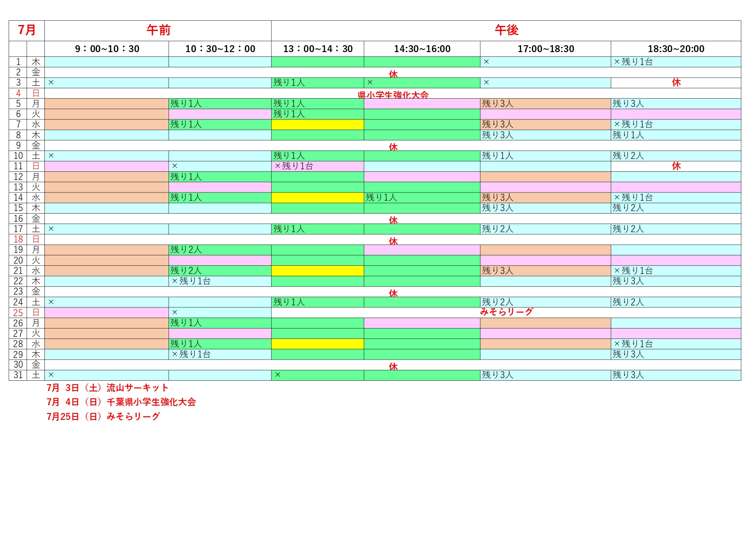Select "残り1人" in the 10th row 17:00 slot
Screen dimensions: 756x534
[x=497, y=156]
